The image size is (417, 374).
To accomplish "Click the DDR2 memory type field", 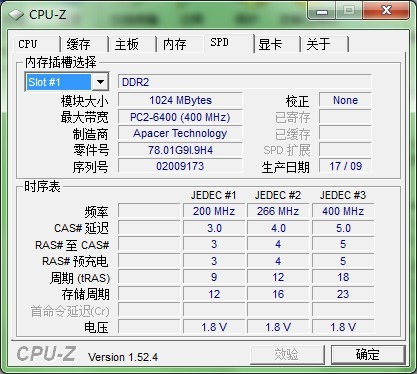I will click(244, 82).
